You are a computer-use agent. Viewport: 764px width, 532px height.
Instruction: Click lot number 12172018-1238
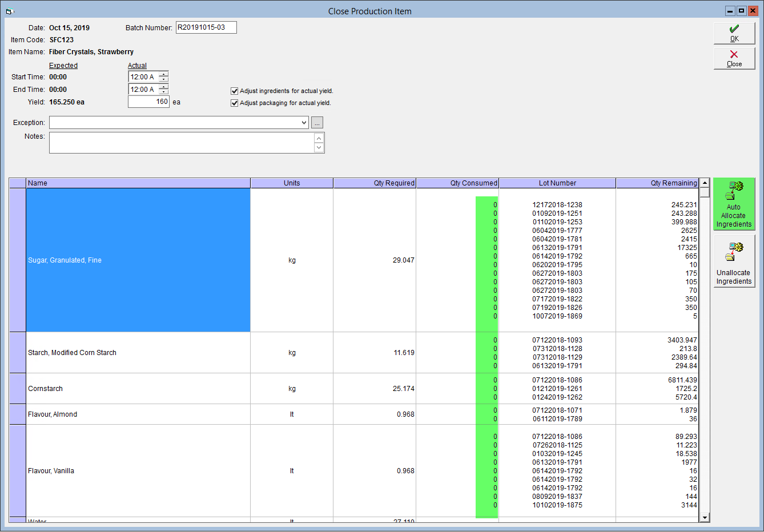(557, 205)
